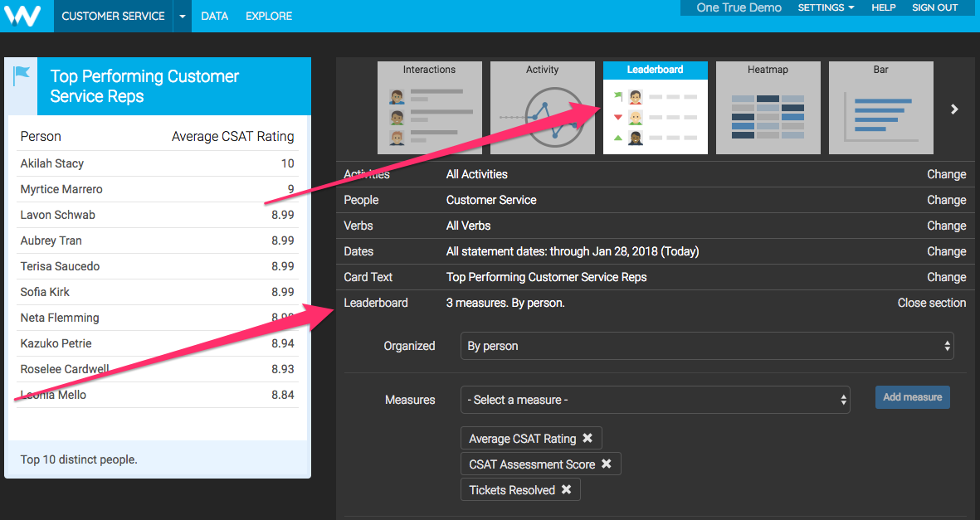Remove the Tickets Resolved measure
This screenshot has height=520, width=980.
(566, 490)
